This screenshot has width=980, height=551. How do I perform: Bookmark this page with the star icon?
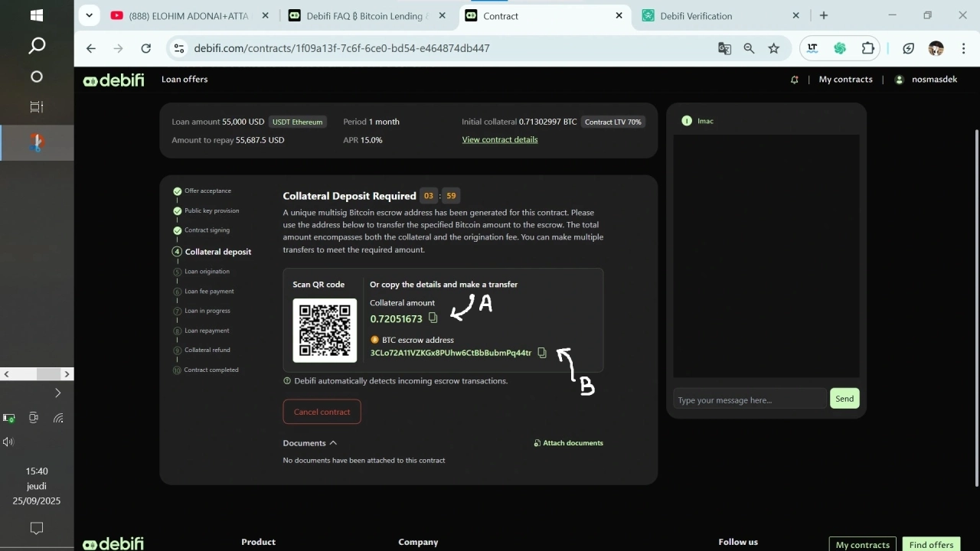pos(773,48)
